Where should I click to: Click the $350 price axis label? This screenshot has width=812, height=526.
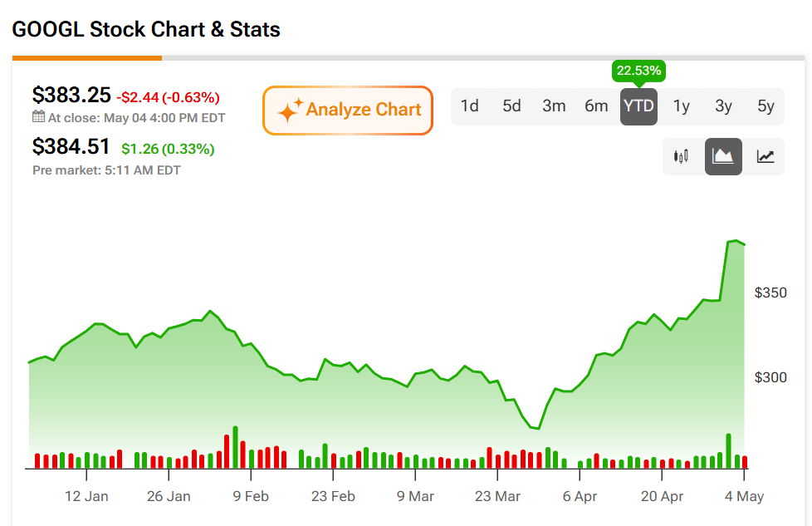click(770, 292)
